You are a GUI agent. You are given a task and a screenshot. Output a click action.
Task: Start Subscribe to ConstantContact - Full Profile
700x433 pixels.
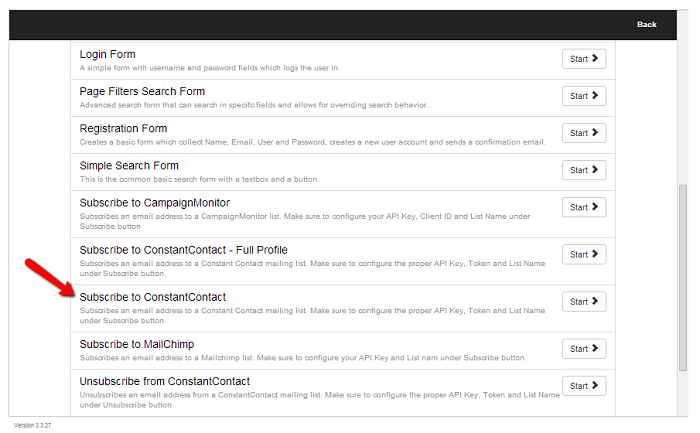584,254
